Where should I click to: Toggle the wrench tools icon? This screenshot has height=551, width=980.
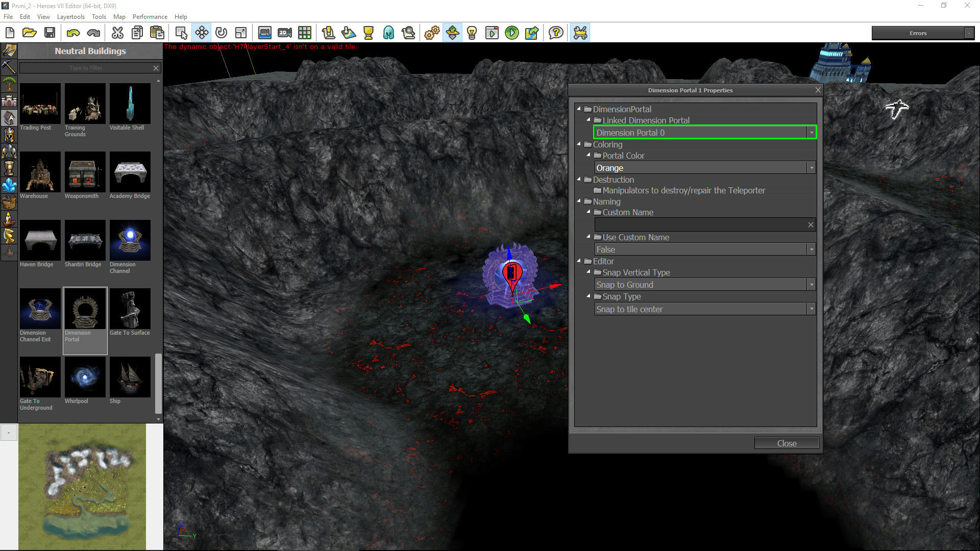(x=580, y=33)
